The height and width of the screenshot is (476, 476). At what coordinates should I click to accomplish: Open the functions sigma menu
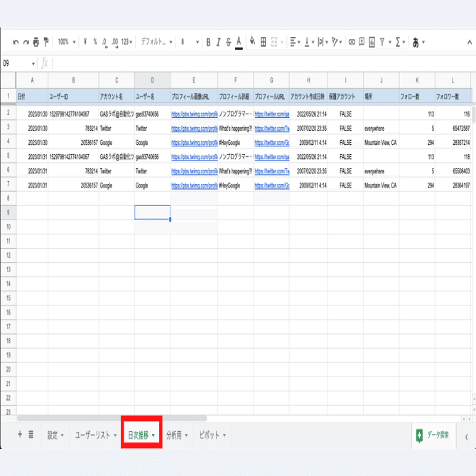398,42
